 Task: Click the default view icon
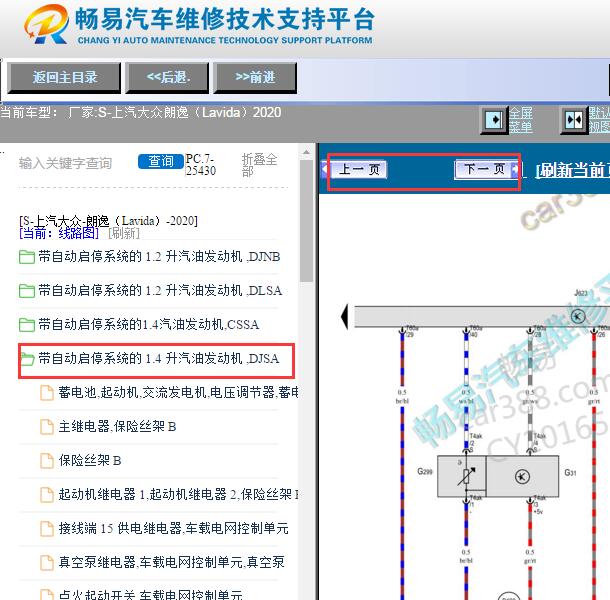(574, 120)
